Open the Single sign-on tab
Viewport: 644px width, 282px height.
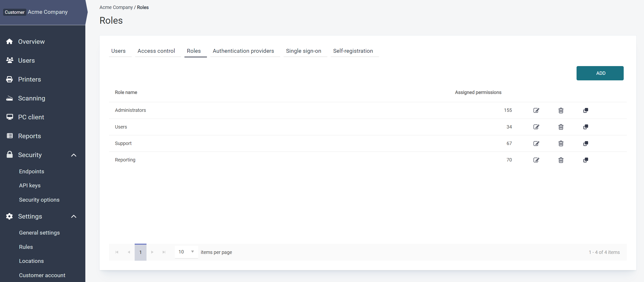point(303,51)
